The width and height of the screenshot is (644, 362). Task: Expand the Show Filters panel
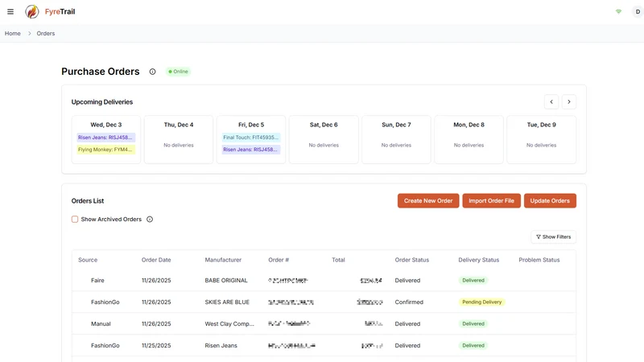point(553,237)
